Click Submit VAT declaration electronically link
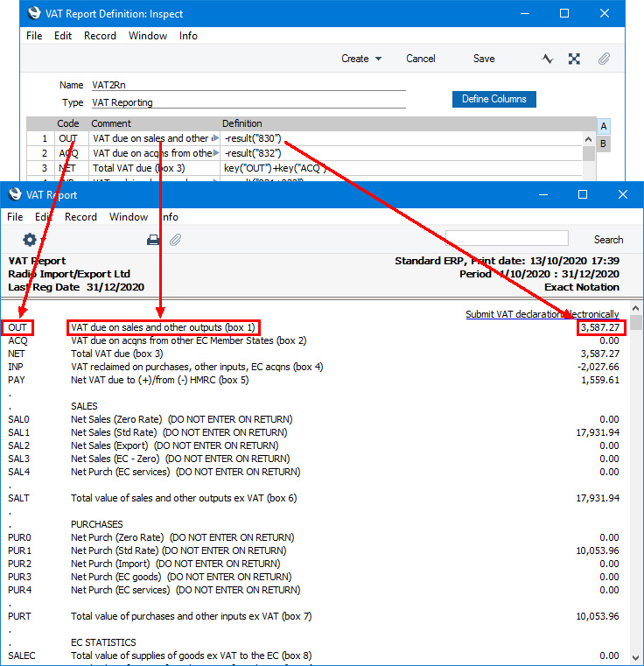 pos(542,314)
